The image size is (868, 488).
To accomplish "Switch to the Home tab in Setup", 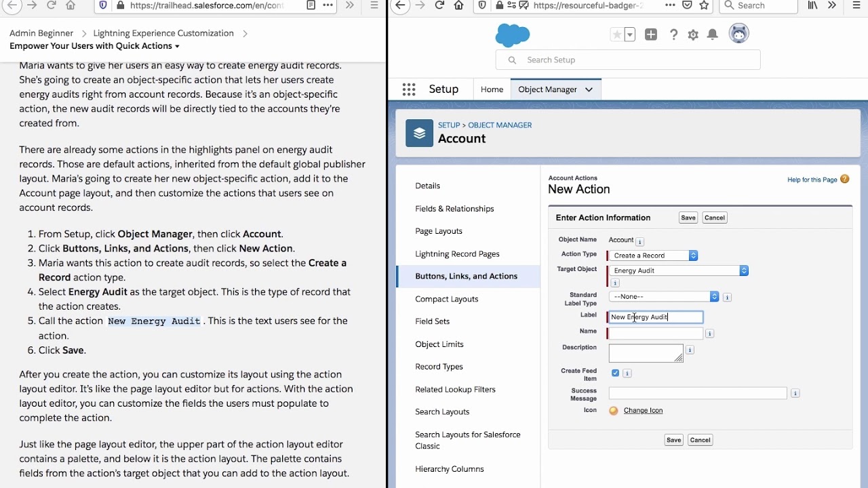I will (492, 89).
